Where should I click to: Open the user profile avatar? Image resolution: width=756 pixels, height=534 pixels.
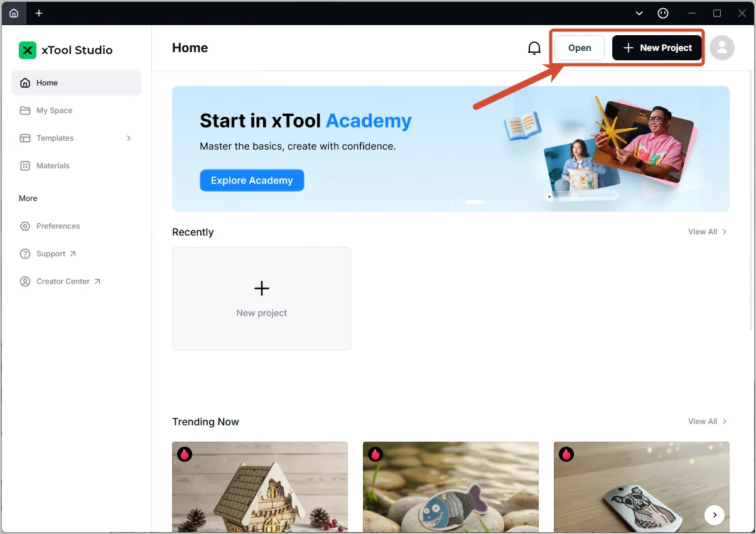pos(722,48)
